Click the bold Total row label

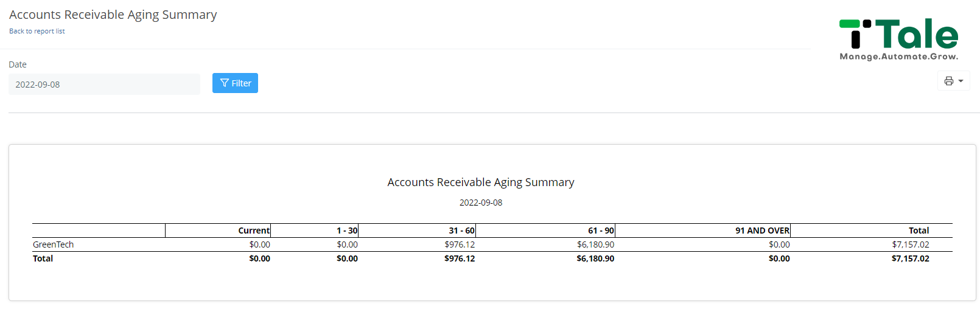[43, 258]
